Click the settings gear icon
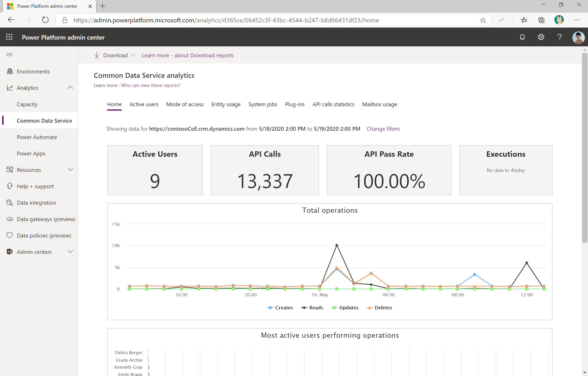 click(x=541, y=37)
